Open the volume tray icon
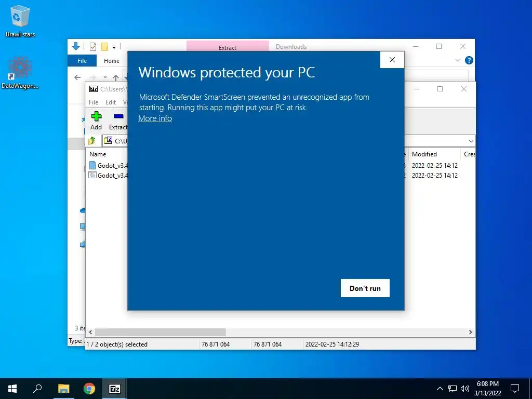The height and width of the screenshot is (399, 532). pos(465,389)
